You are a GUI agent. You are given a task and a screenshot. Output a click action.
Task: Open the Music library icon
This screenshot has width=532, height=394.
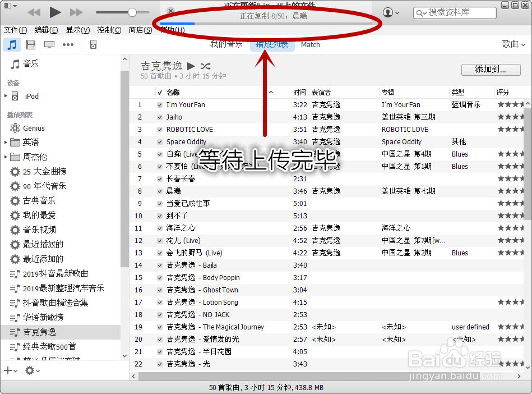[x=12, y=44]
